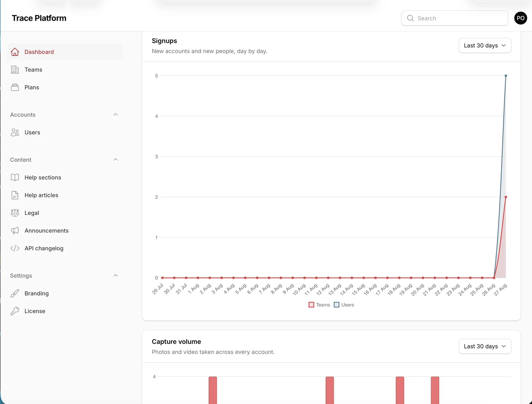Screen dimensions: 532x404
Task: Click the Users data point at 5
Action: [506, 76]
